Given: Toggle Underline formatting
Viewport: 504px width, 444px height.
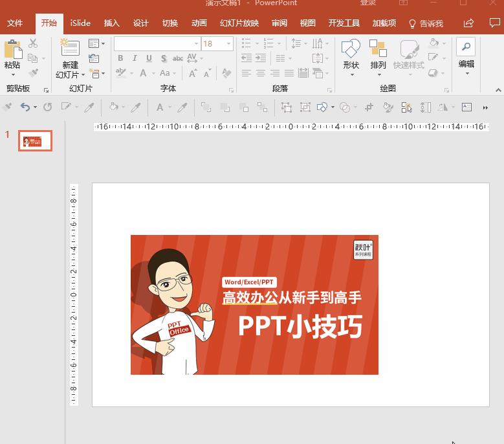Looking at the screenshot, I should (x=149, y=58).
